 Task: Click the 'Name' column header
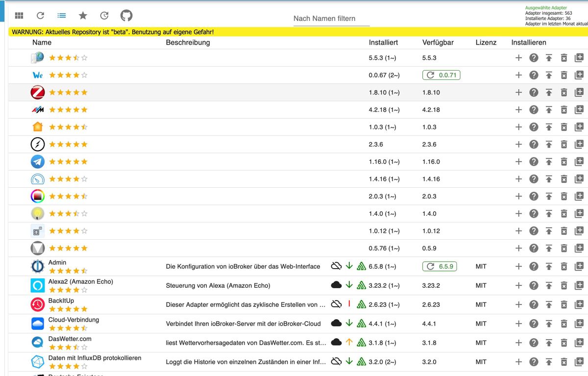point(42,43)
